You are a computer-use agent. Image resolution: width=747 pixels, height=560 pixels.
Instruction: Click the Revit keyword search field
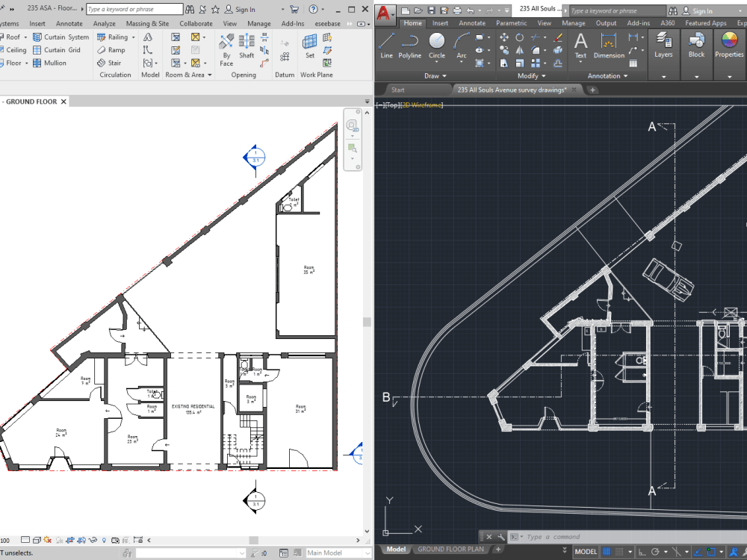134,9
